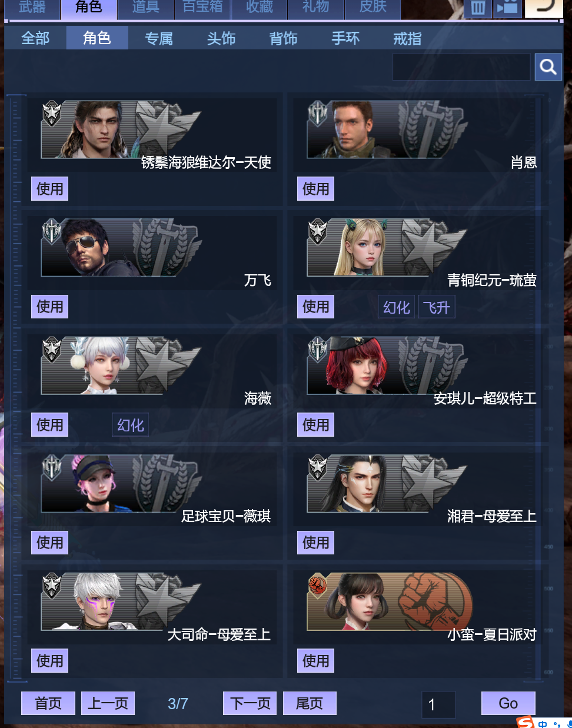The width and height of the screenshot is (572, 728).
Task: Click 飞升 for 青铜纪元-琉茧
Action: click(x=436, y=307)
